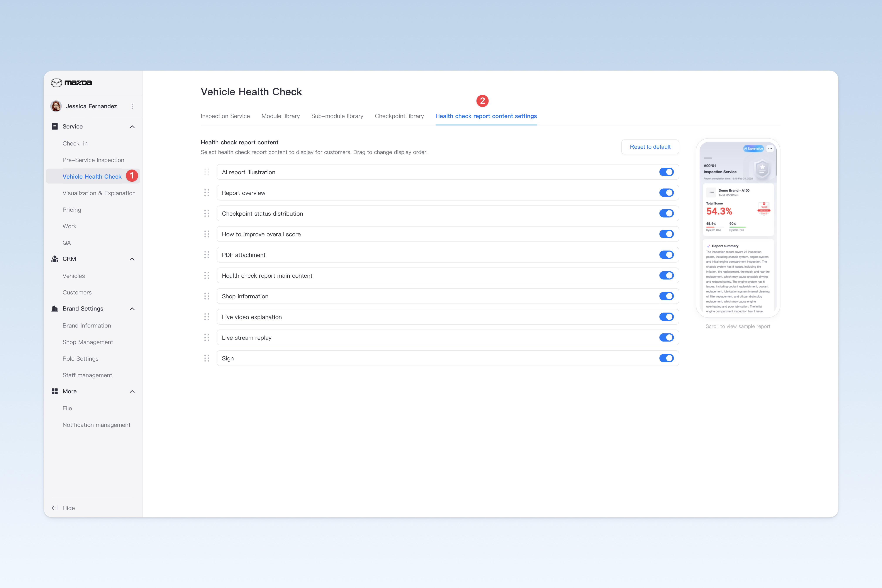Click the Mazda logo
The width and height of the screenshot is (882, 588).
[71, 83]
